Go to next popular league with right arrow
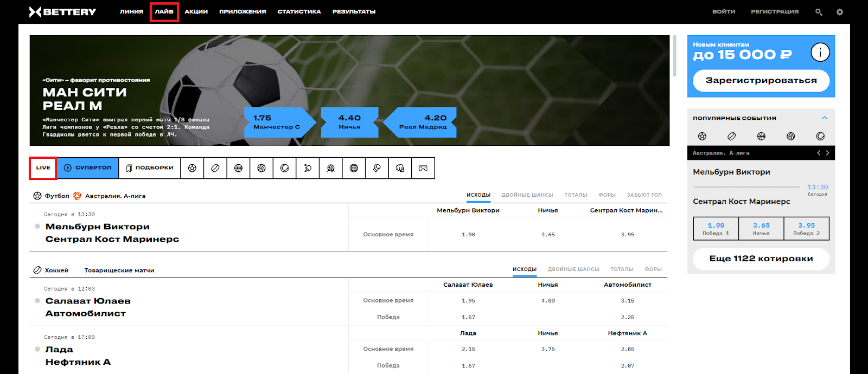868x374 pixels. pos(828,153)
